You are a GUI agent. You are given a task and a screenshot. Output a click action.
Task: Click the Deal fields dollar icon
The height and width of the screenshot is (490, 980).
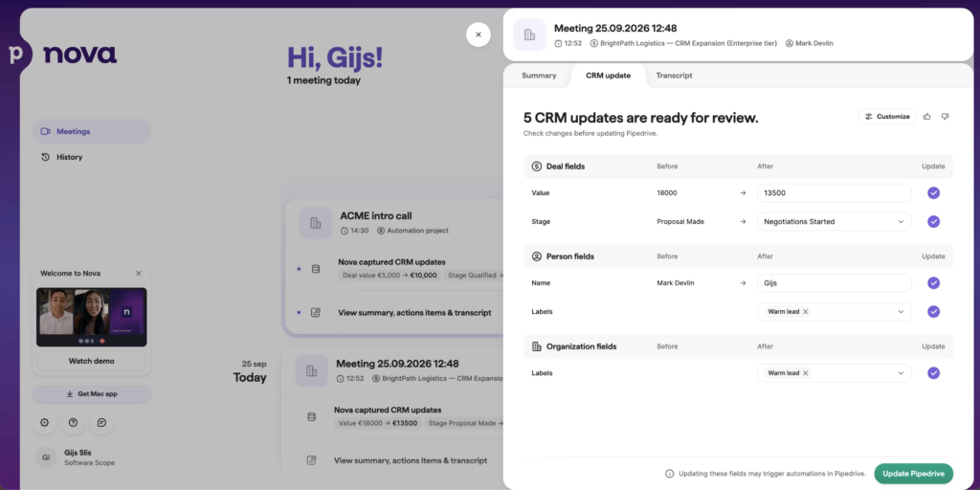click(x=536, y=167)
